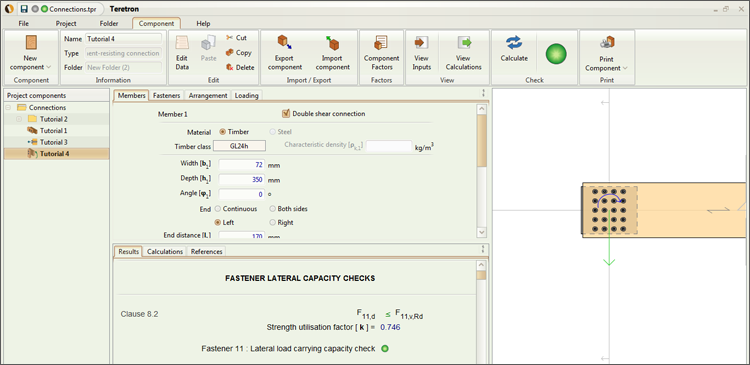The height and width of the screenshot is (365, 750).
Task: Click the Timber class GL24h field
Action: coord(239,146)
